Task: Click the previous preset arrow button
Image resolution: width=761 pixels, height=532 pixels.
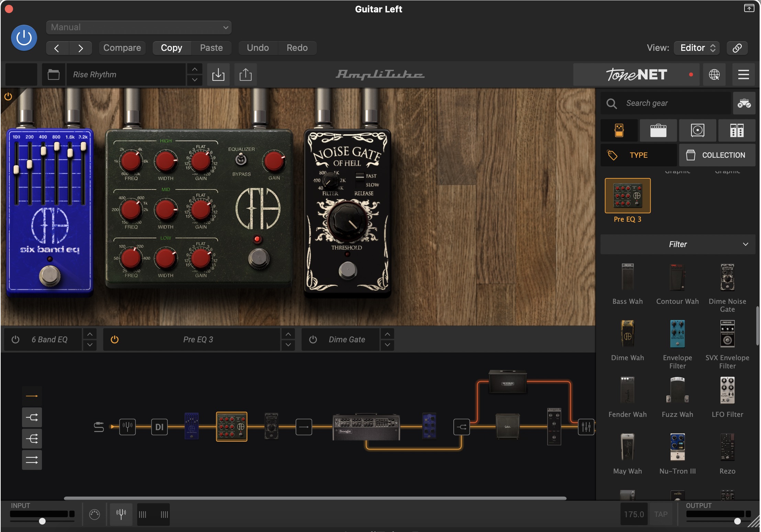Action: 57,48
